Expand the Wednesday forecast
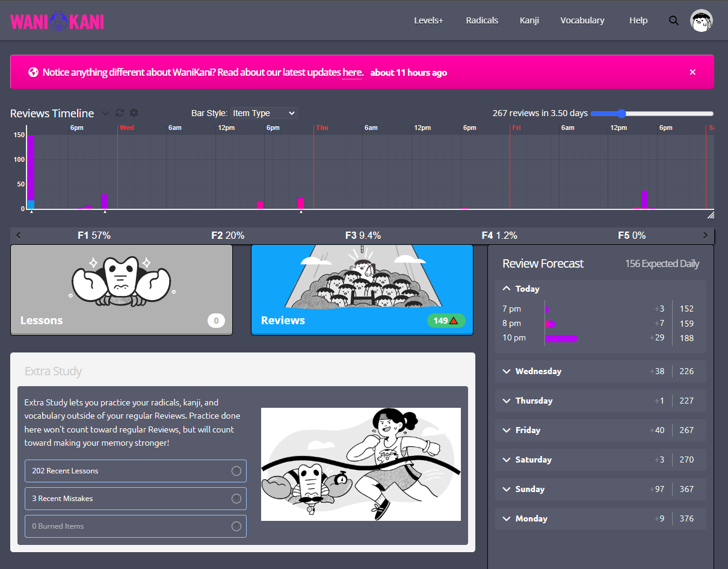 point(600,371)
